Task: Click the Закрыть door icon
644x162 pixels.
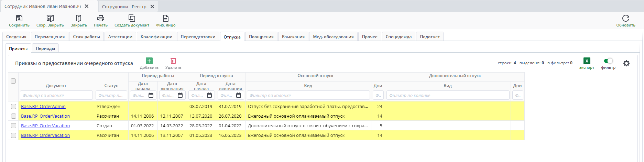Action: coord(79,18)
